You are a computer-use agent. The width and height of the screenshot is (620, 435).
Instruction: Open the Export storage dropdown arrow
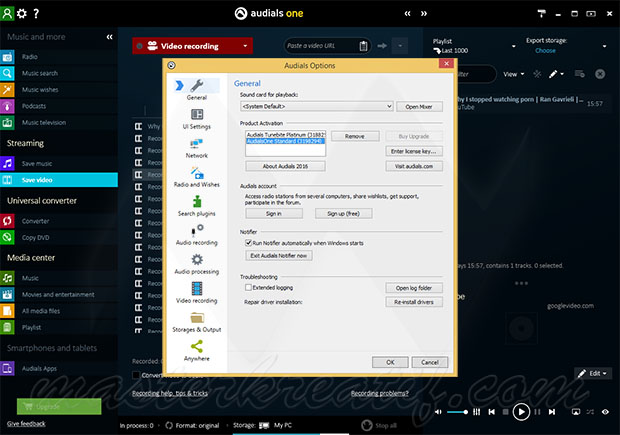point(604,46)
